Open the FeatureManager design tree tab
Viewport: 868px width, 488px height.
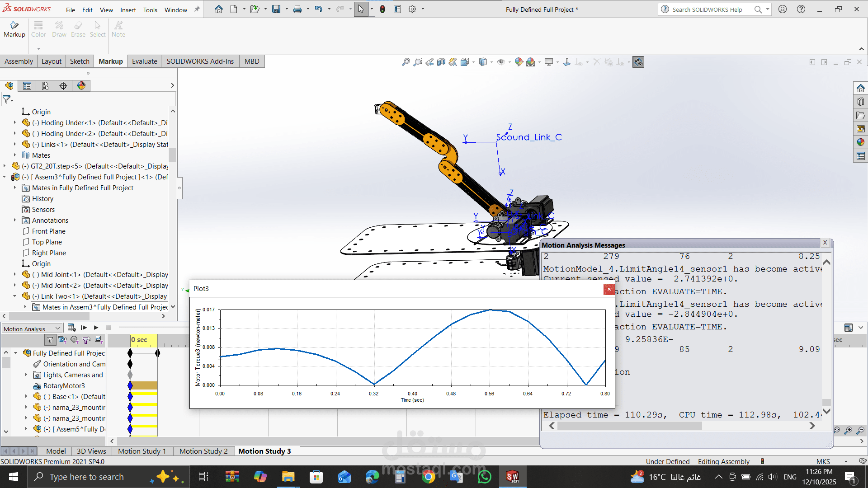[9, 86]
